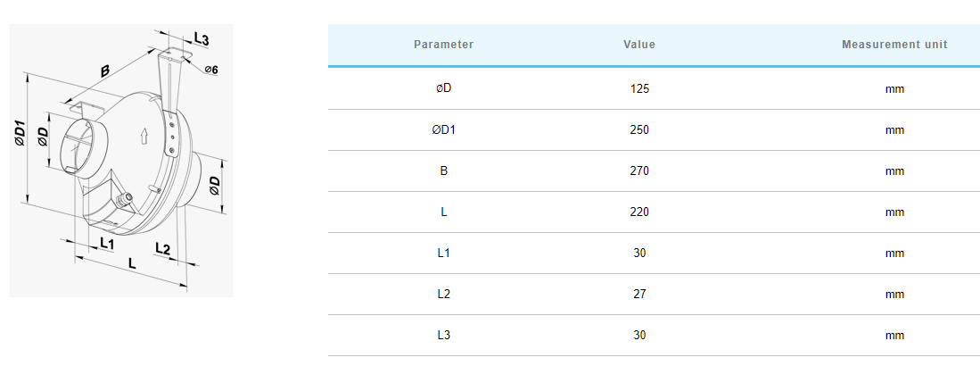
Task: Click the airflow arrow on fan drawing
Action: tap(144, 136)
